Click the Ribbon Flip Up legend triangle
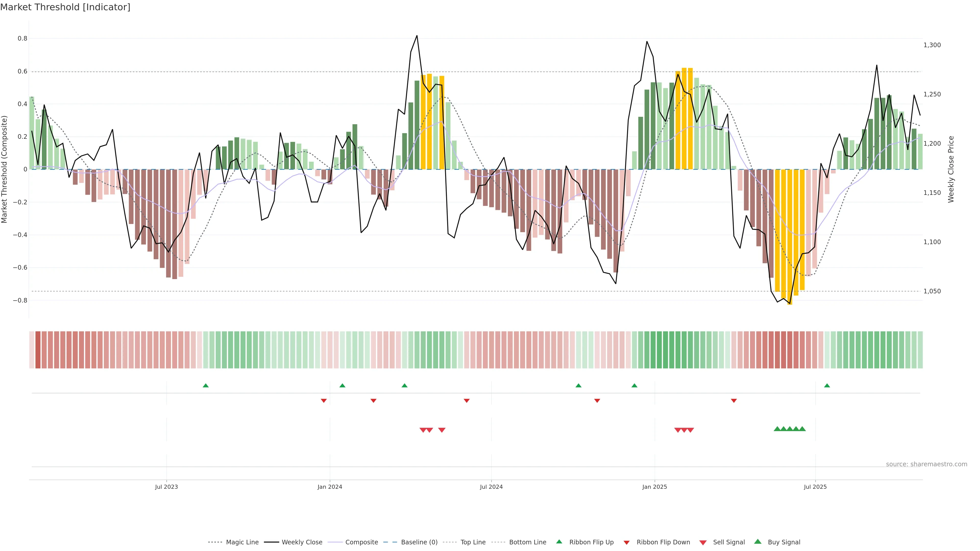 pyautogui.click(x=559, y=542)
